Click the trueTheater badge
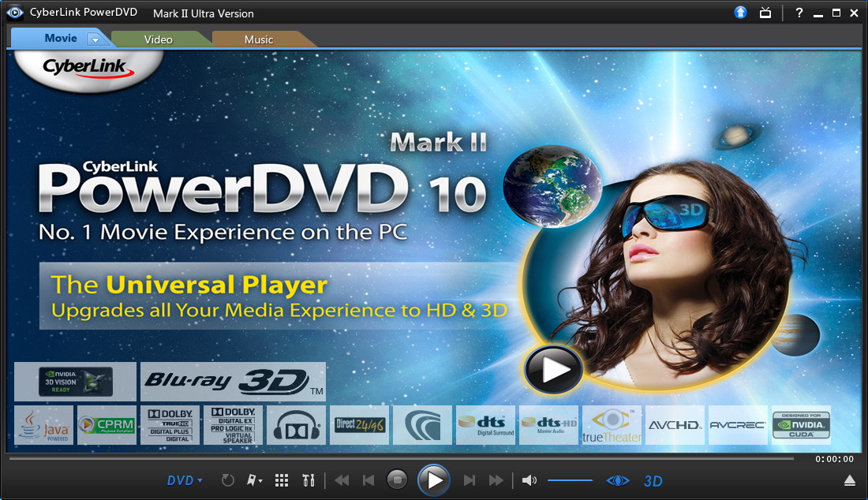868x500 pixels. tap(612, 425)
